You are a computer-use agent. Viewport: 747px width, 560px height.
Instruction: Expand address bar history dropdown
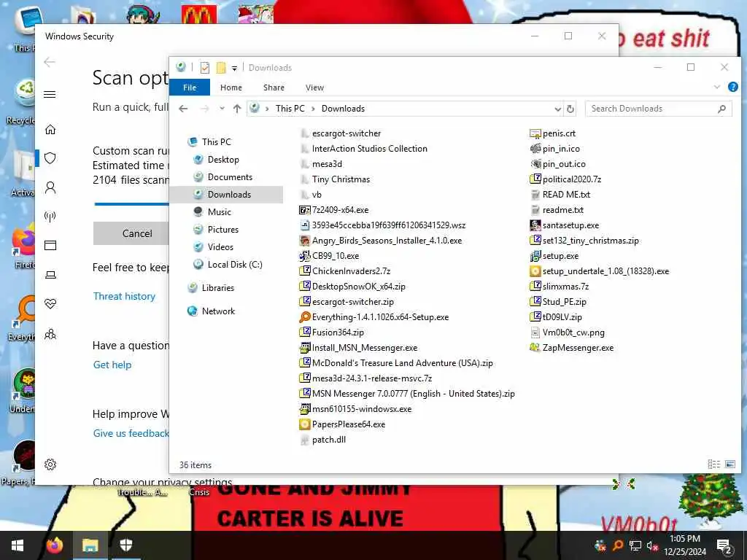[x=558, y=109]
